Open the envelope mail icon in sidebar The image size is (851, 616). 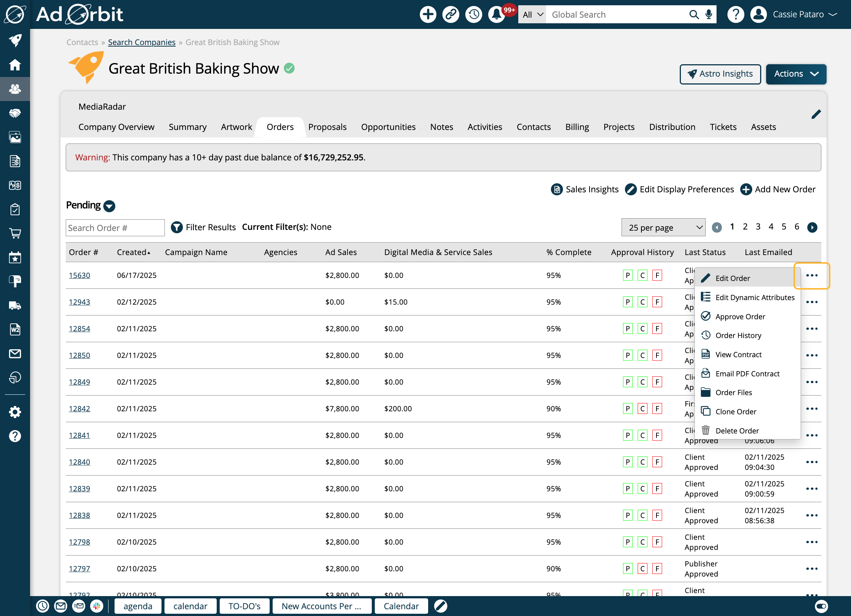[15, 353]
